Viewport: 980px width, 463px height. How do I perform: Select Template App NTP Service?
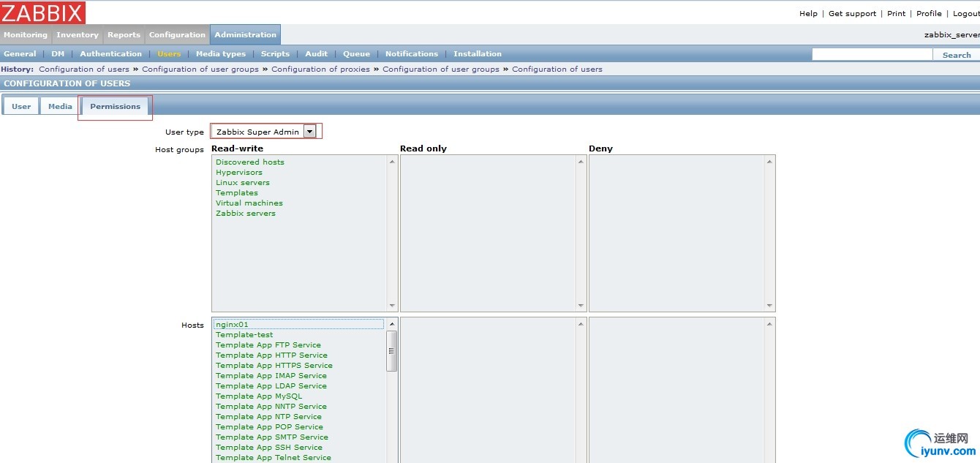(268, 417)
